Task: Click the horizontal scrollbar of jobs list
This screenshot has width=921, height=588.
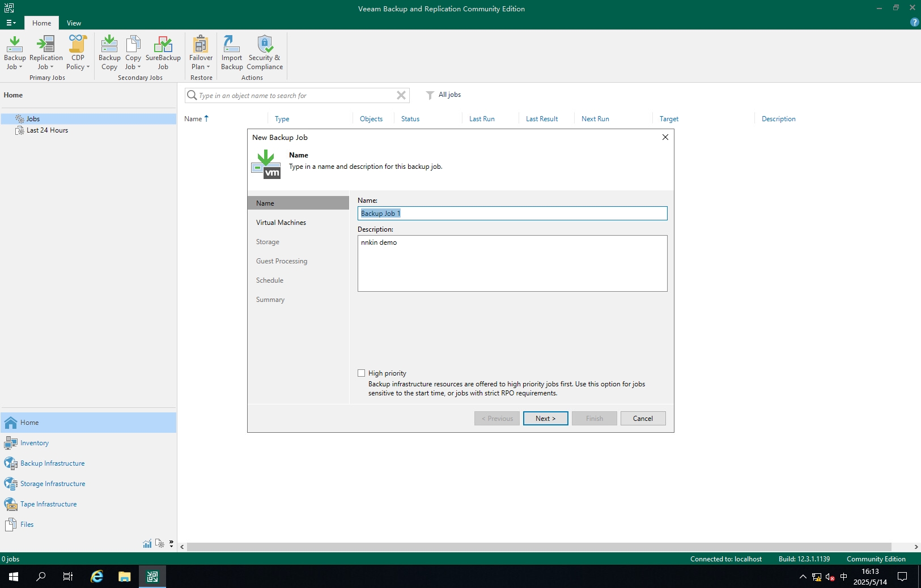Action: click(x=538, y=547)
